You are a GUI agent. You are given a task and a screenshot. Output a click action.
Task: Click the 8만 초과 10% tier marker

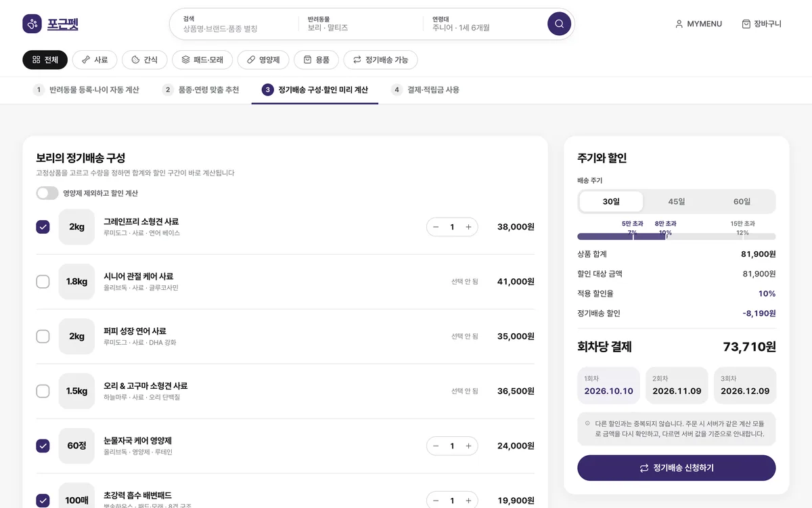click(665, 228)
